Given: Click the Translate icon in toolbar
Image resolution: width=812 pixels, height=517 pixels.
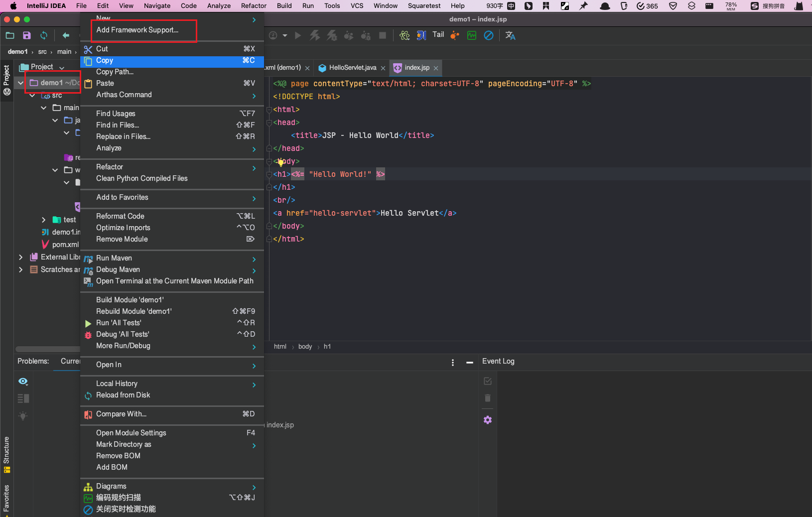Looking at the screenshot, I should (510, 35).
